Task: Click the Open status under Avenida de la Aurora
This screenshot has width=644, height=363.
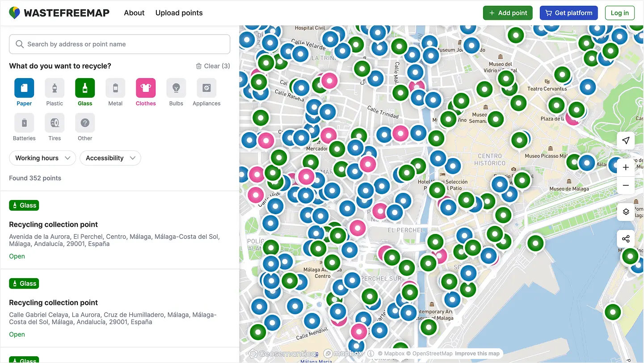Action: click(x=17, y=256)
